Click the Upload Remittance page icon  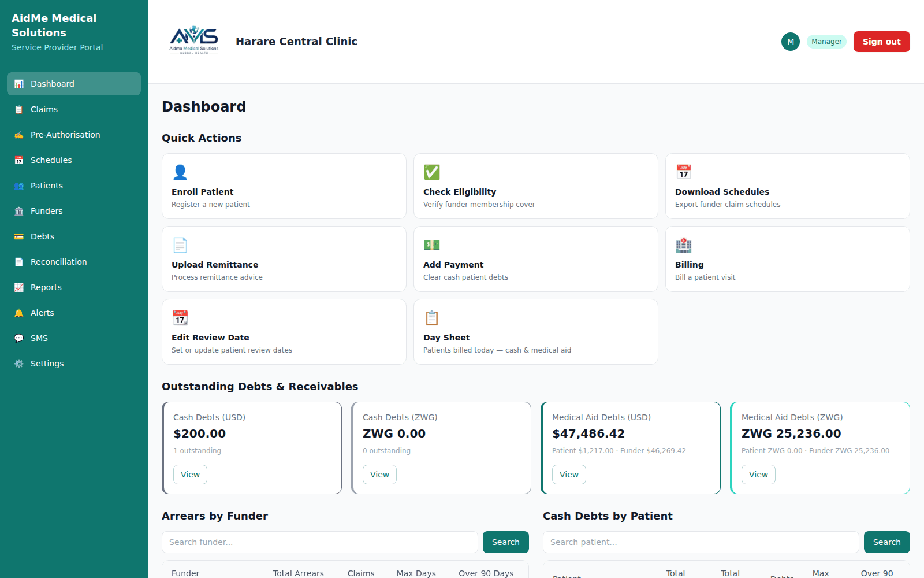[x=180, y=245]
